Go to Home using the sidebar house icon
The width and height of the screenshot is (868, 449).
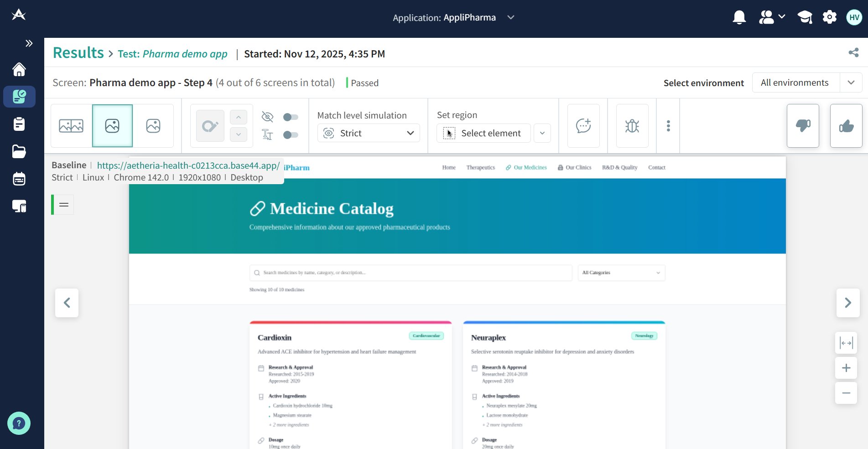19,69
